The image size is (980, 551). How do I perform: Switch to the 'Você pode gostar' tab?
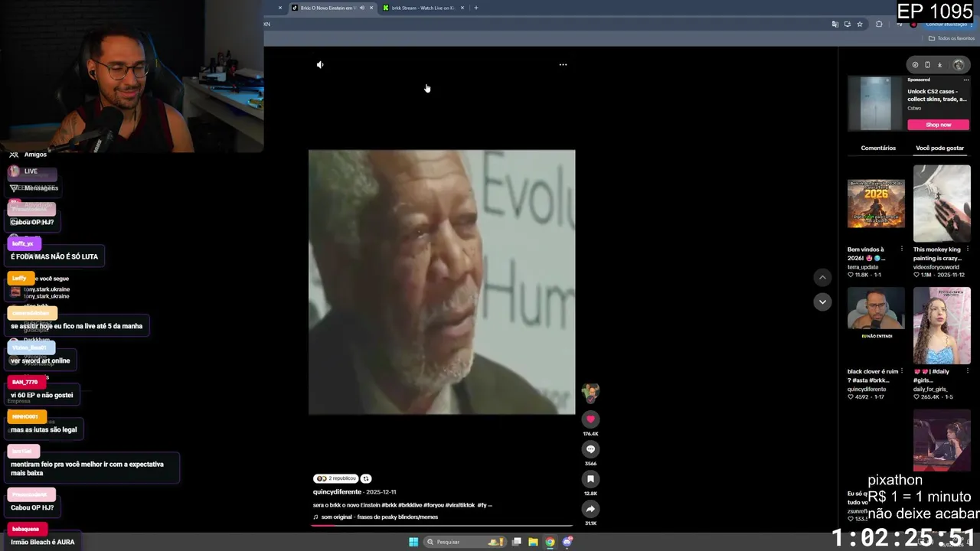point(939,148)
